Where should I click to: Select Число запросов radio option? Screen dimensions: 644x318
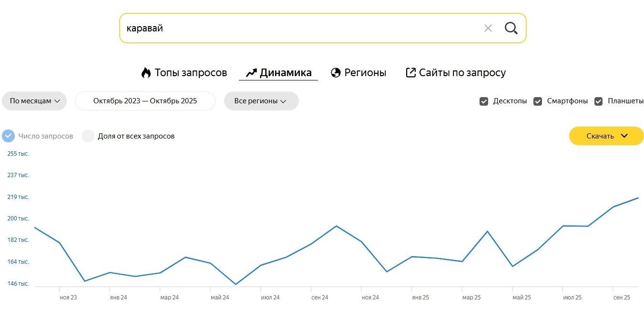(9, 136)
